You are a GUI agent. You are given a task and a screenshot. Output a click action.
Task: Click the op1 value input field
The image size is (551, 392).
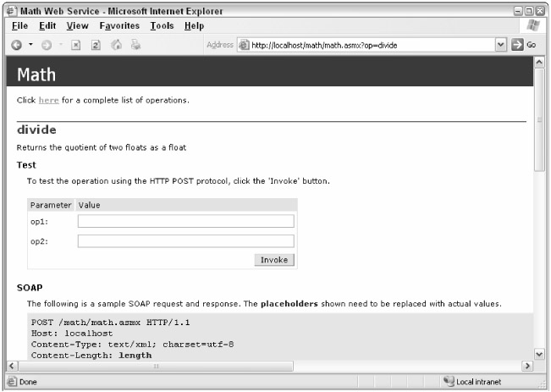(x=185, y=221)
